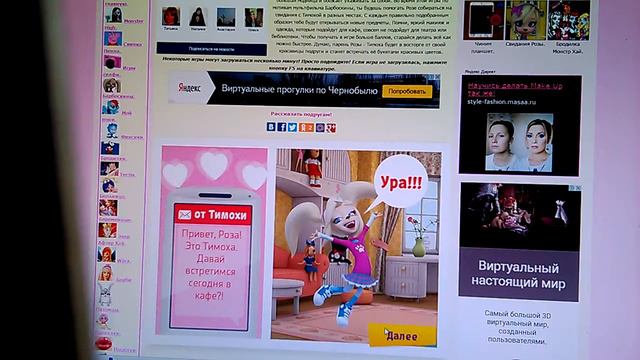Click the Winx sidebar text label
The width and height of the screenshot is (640, 360).
pyautogui.click(x=124, y=260)
